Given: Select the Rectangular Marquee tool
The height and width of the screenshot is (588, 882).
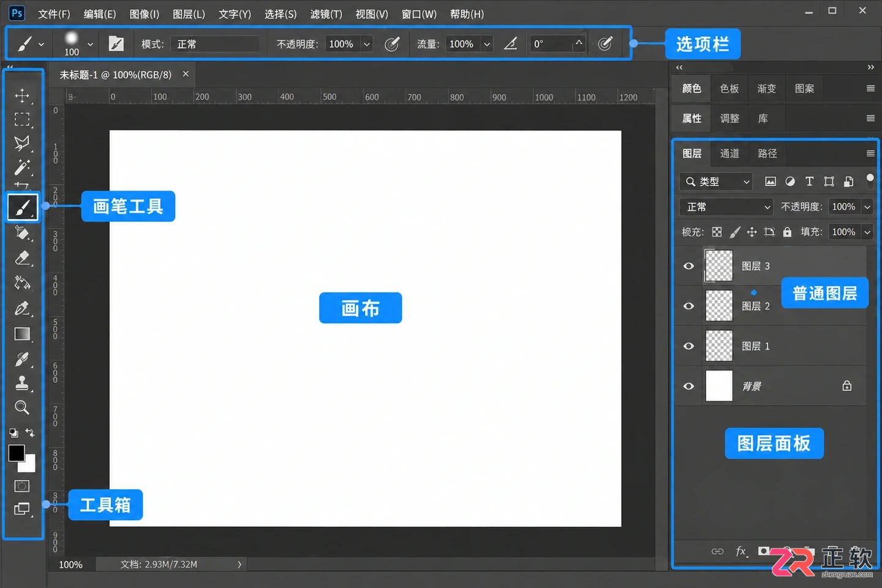Looking at the screenshot, I should 22,119.
